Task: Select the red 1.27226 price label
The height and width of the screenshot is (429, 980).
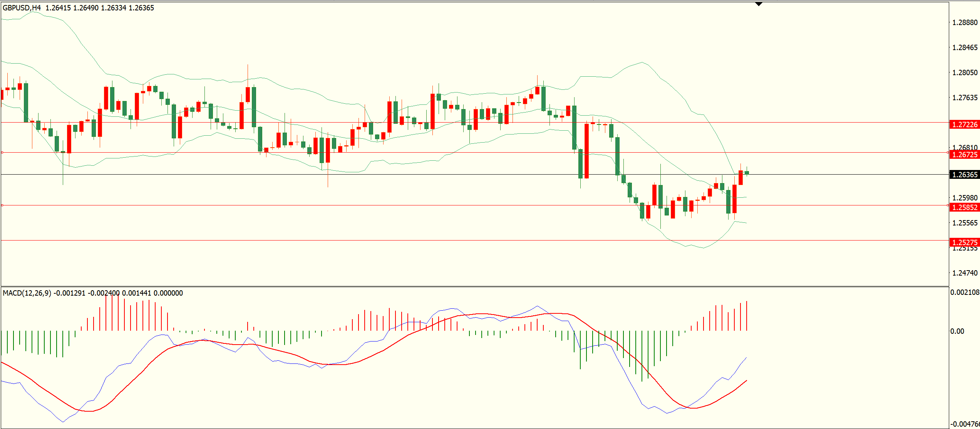Action: pyautogui.click(x=964, y=124)
